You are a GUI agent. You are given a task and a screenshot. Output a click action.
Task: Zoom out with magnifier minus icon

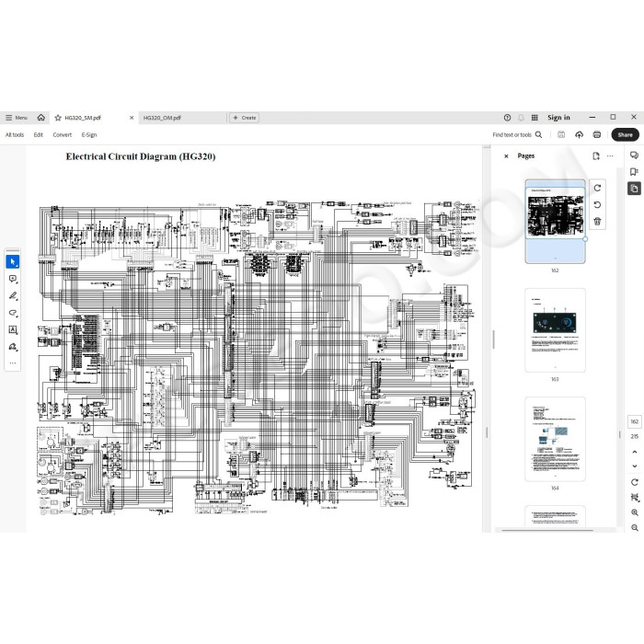pos(635,528)
